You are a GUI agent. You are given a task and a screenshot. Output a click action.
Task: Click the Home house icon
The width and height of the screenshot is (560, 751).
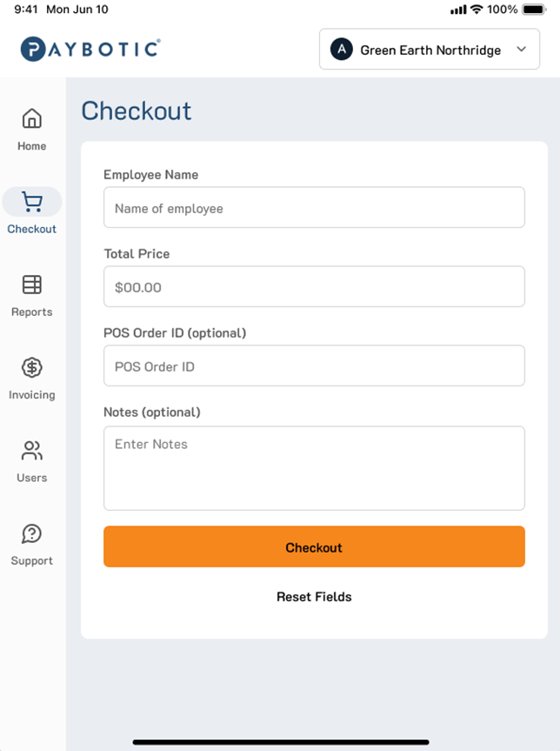coord(32,118)
